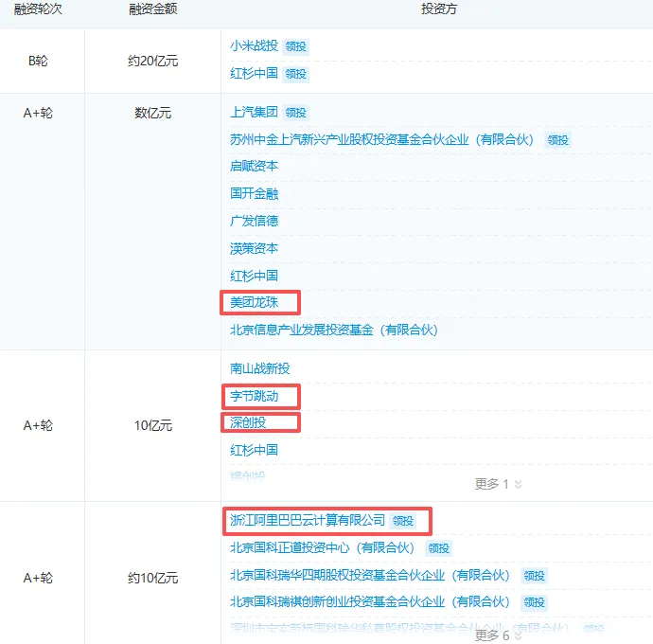The image size is (653, 644).
Task: Open 苏州中金上汽新兴产业股权投资基金合伙企业 link
Action: pos(382,139)
